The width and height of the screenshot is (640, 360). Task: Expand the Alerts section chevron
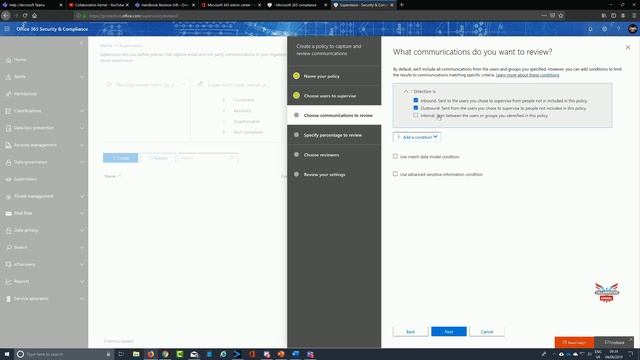pyautogui.click(x=82, y=77)
